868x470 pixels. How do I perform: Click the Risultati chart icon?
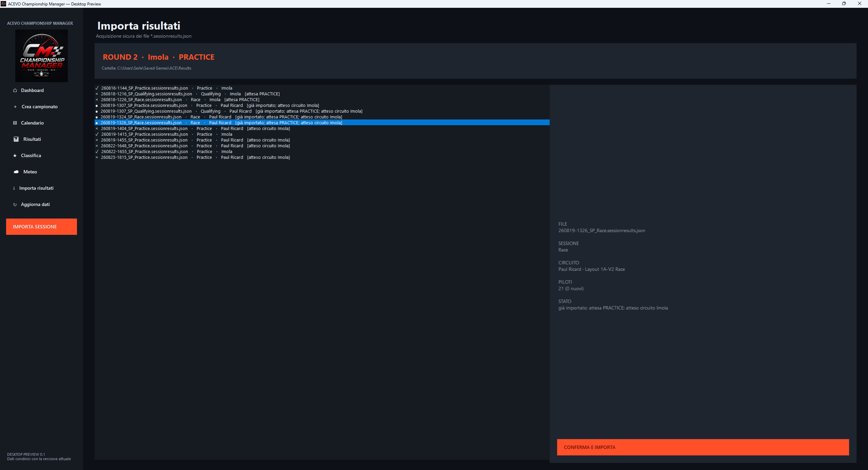coord(16,139)
